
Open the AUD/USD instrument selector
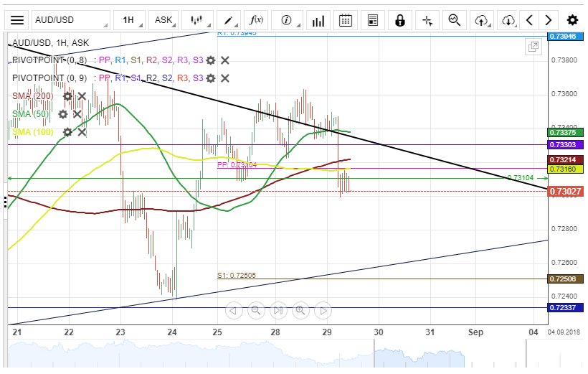72,20
